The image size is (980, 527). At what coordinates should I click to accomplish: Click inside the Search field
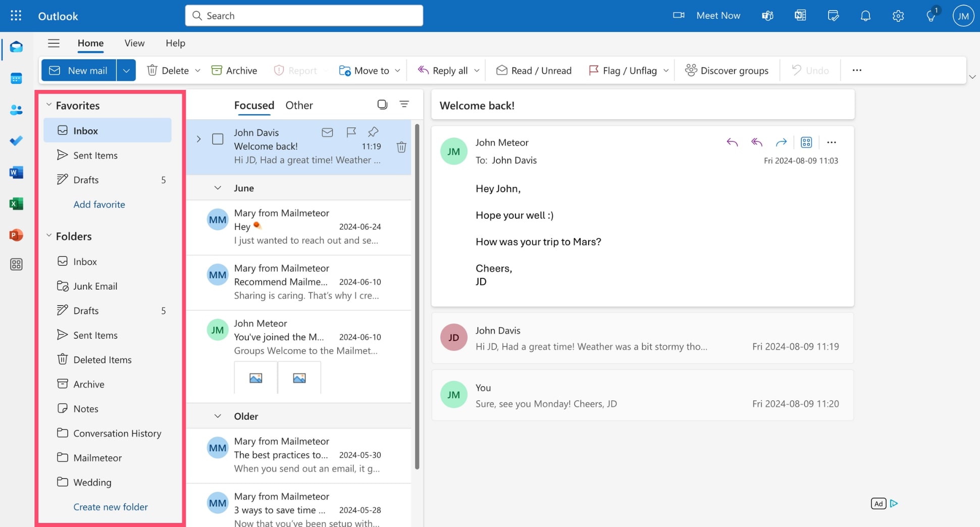[303, 16]
